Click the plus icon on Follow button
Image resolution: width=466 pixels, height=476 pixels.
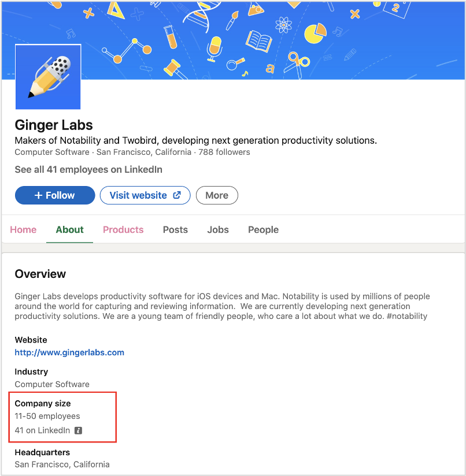coord(38,195)
